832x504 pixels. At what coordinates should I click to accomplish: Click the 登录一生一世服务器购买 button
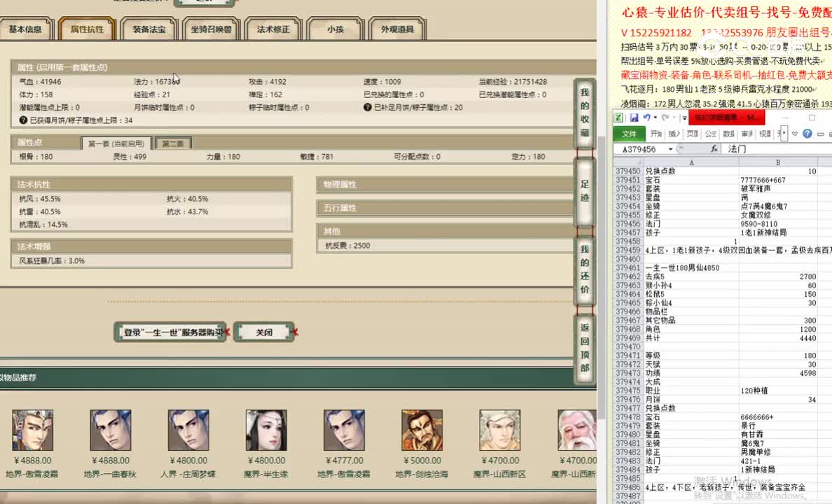[x=170, y=333]
